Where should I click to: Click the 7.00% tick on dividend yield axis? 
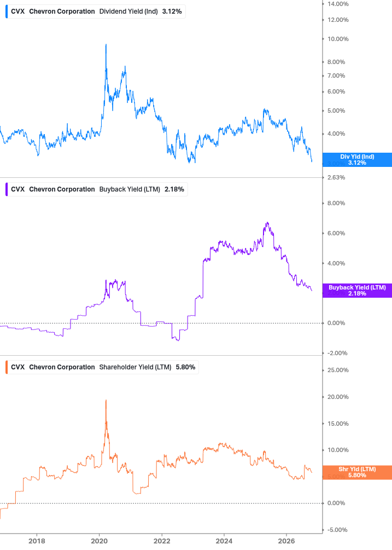click(x=336, y=76)
